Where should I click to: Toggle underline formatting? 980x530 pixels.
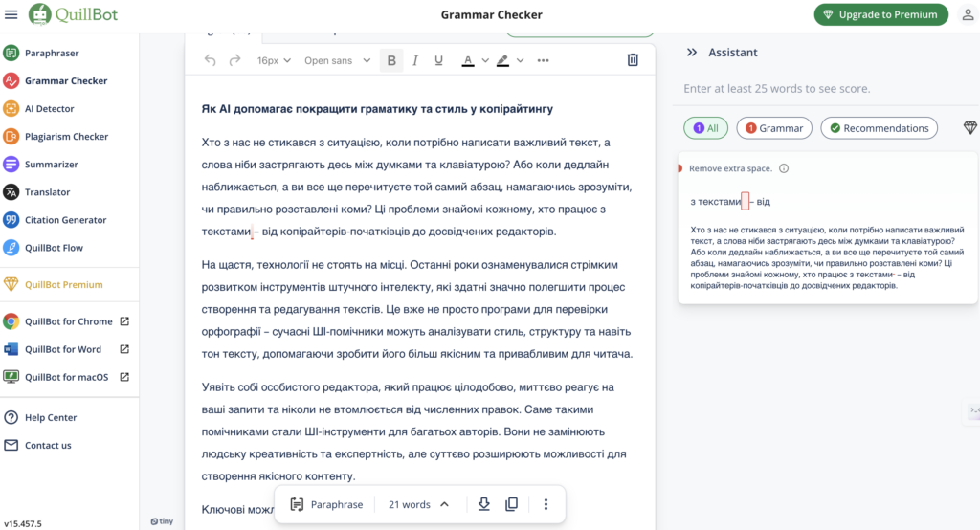438,60
